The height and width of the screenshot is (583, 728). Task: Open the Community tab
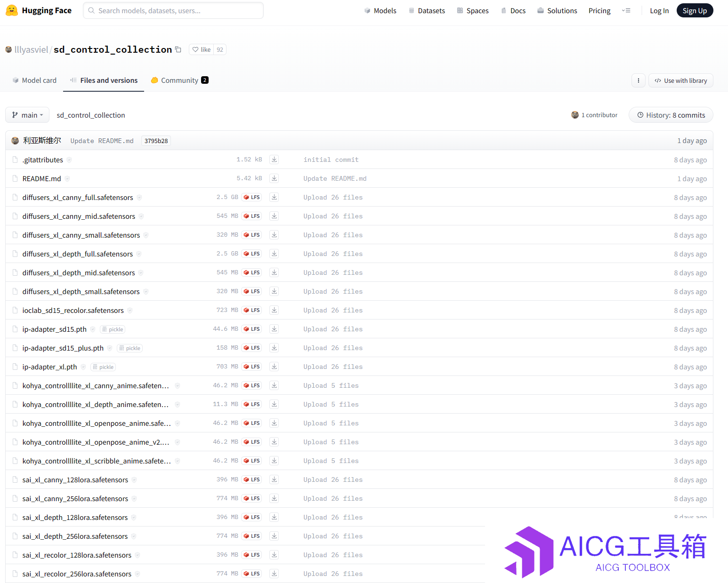[179, 80]
